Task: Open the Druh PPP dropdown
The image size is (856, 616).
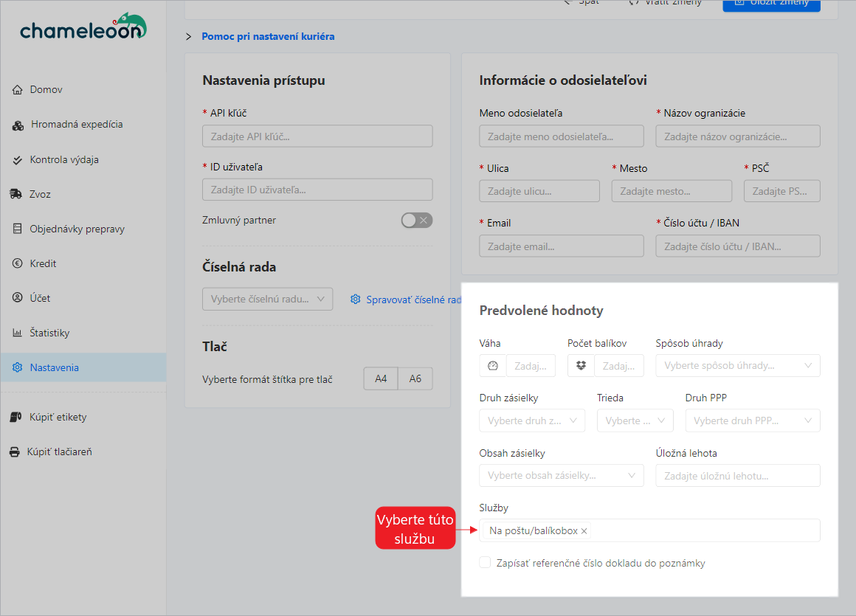Action: click(752, 421)
